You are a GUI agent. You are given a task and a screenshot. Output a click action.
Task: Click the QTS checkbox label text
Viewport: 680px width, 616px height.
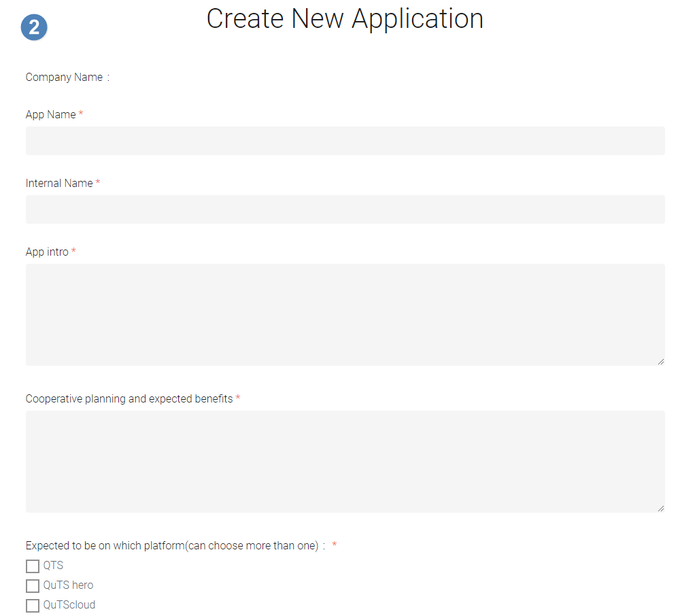pyautogui.click(x=53, y=566)
